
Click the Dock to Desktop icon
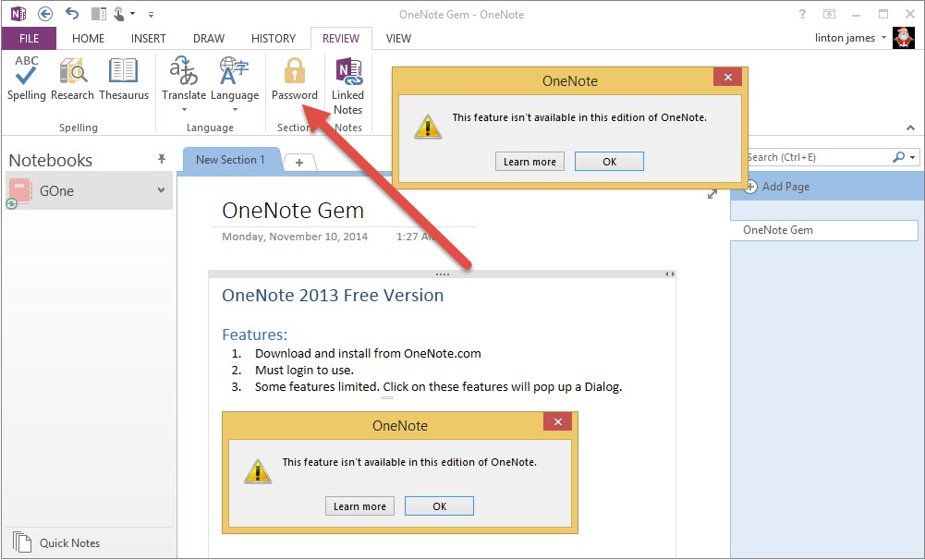coord(99,14)
